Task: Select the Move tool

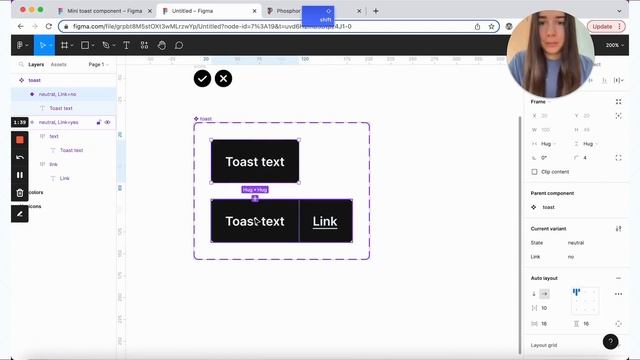Action: (44, 45)
